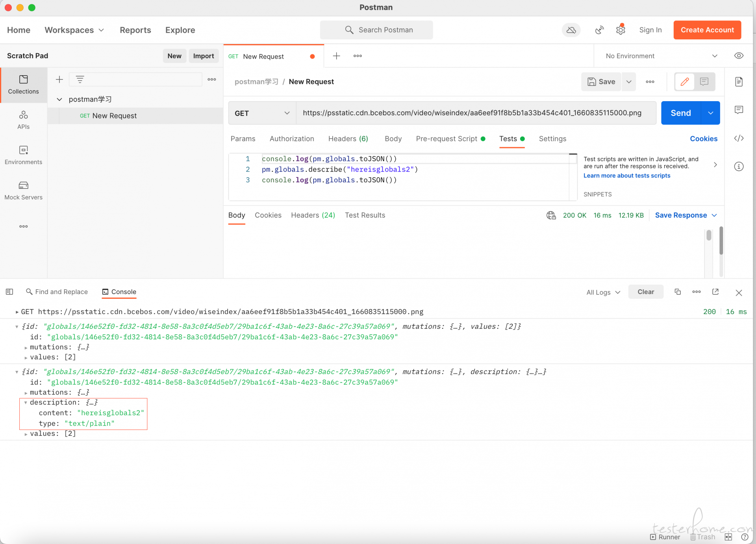The image size is (756, 544).
Task: Open the Workspaces dropdown
Action: [x=74, y=30]
